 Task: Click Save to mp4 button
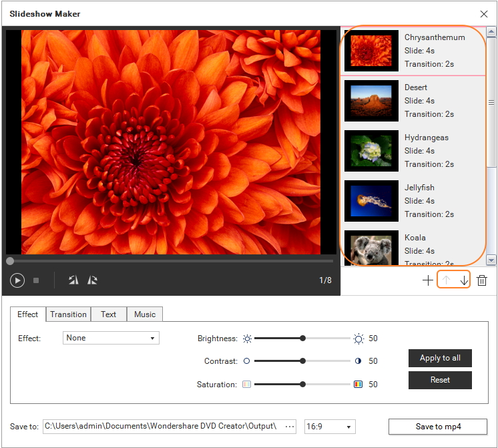[x=438, y=427]
